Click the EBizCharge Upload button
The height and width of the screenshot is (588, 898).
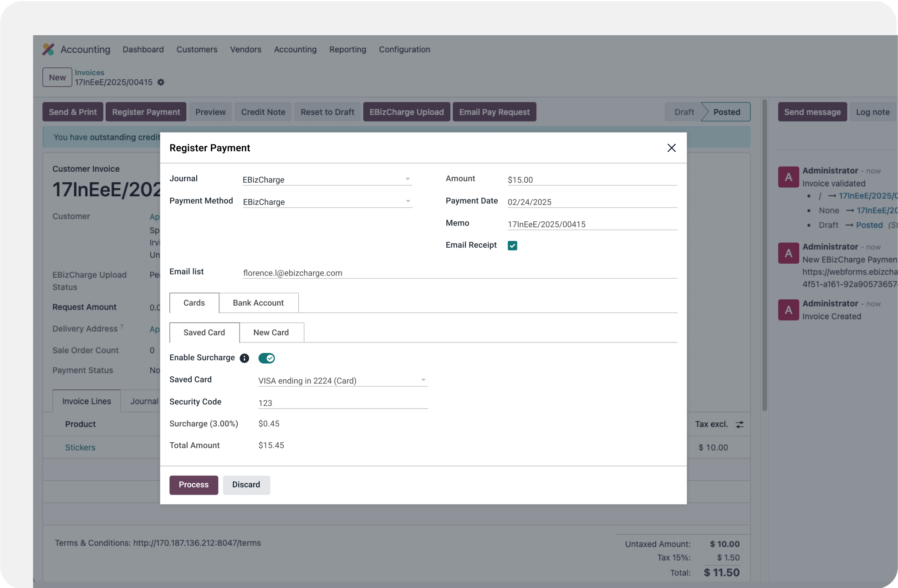click(x=407, y=112)
